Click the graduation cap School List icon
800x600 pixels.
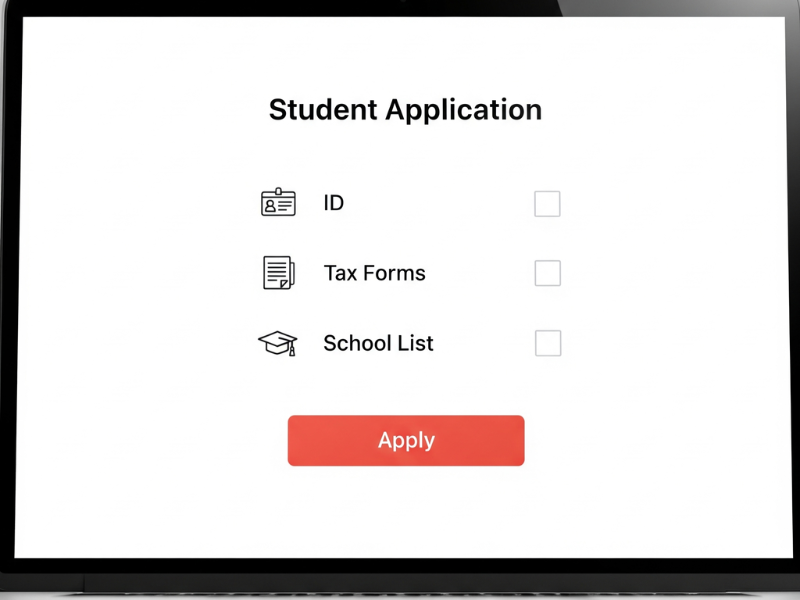click(277, 342)
